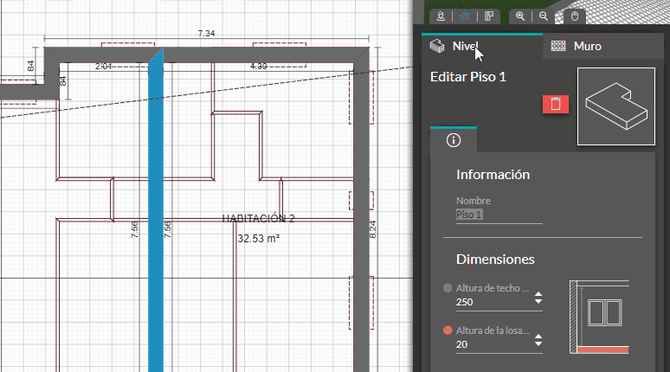Viewport: 670px width, 372px height.
Task: Zoom out of the 3D preview
Action: pyautogui.click(x=543, y=16)
